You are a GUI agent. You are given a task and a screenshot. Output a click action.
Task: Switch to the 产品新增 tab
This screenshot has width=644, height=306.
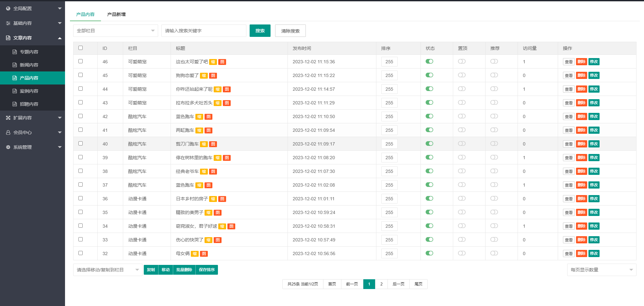[116, 14]
